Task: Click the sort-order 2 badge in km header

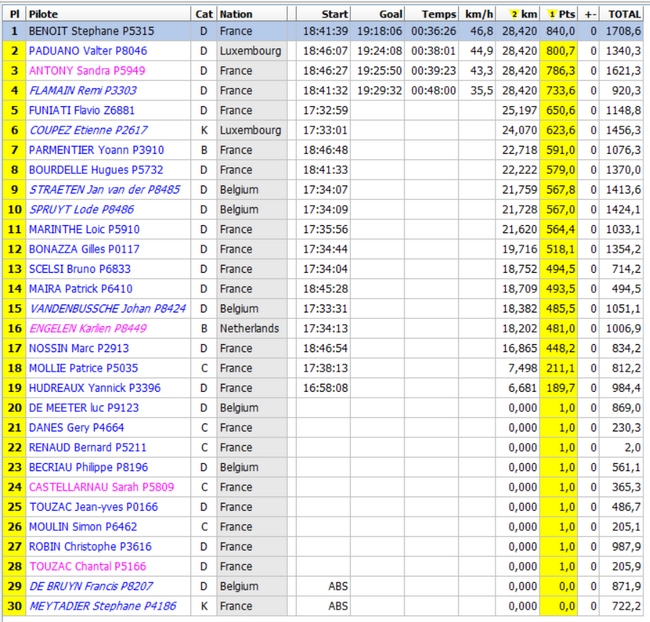Action: 514,15
